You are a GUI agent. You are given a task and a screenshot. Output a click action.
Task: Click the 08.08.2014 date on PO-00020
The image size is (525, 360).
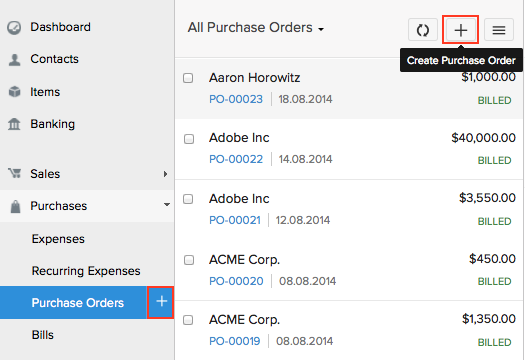click(x=307, y=281)
